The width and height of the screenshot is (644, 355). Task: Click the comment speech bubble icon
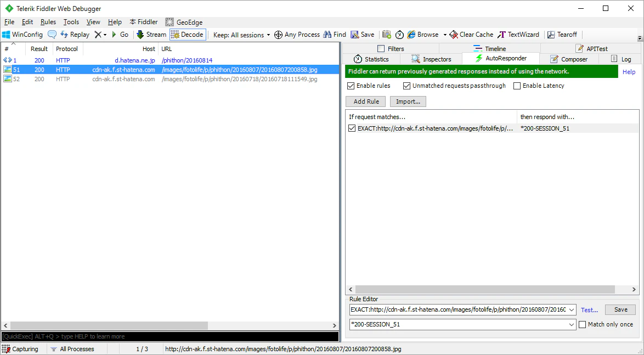click(52, 35)
